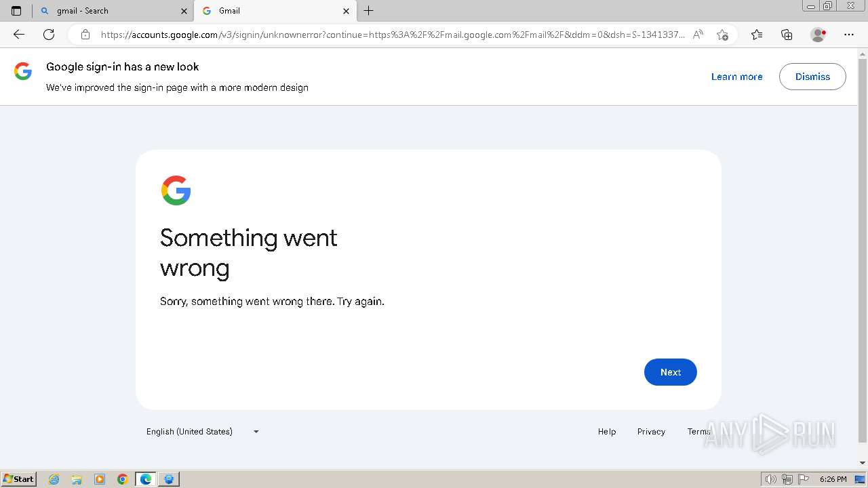Image resolution: width=868 pixels, height=488 pixels.
Task: Expand the English (United States) language dropdown
Action: tap(203, 432)
